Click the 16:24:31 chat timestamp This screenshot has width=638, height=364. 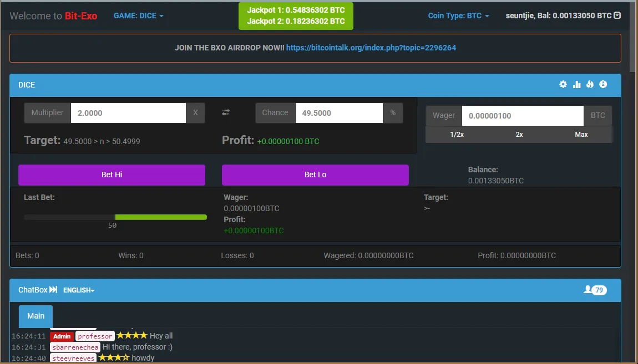[x=28, y=347]
